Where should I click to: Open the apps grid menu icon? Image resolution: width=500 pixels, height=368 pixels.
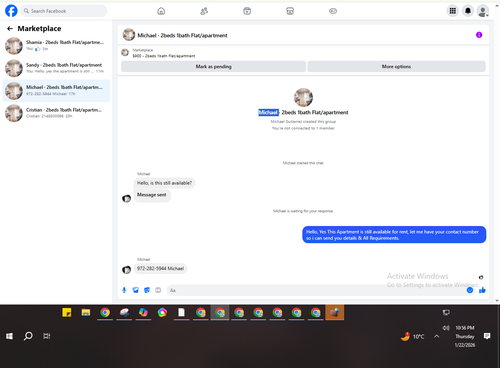click(x=453, y=11)
